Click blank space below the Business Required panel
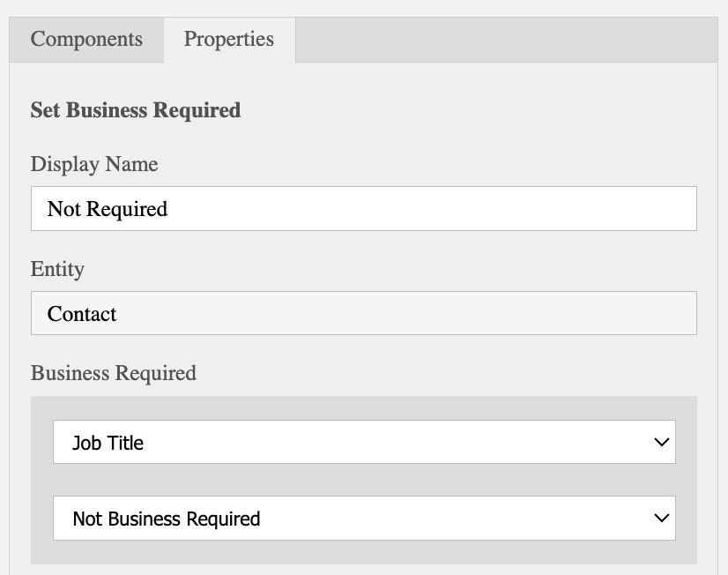The width and height of the screenshot is (728, 575). (363, 570)
